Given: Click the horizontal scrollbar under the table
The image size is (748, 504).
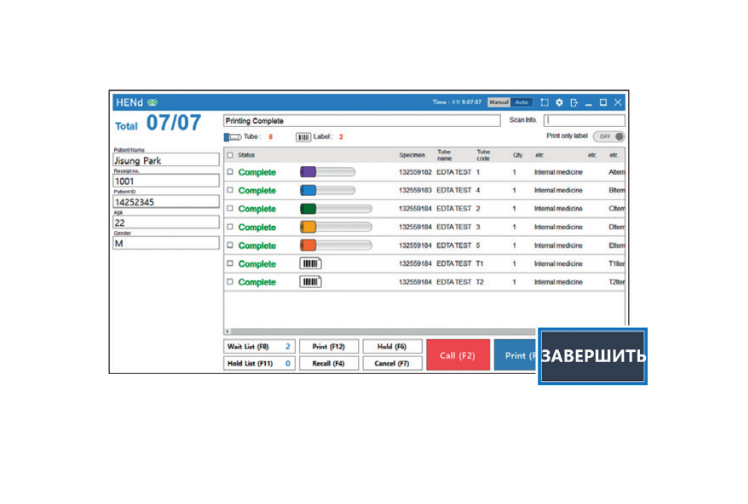Looking at the screenshot, I should (383, 331).
